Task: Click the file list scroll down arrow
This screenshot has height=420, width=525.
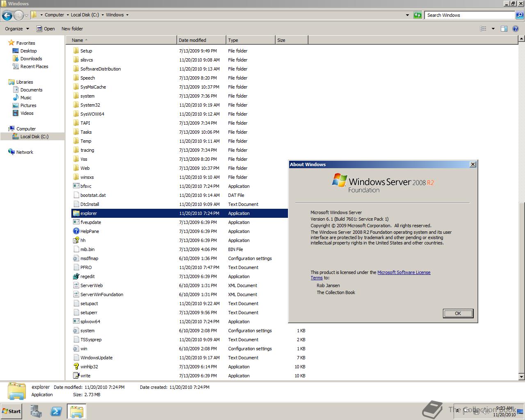Action: tap(521, 377)
